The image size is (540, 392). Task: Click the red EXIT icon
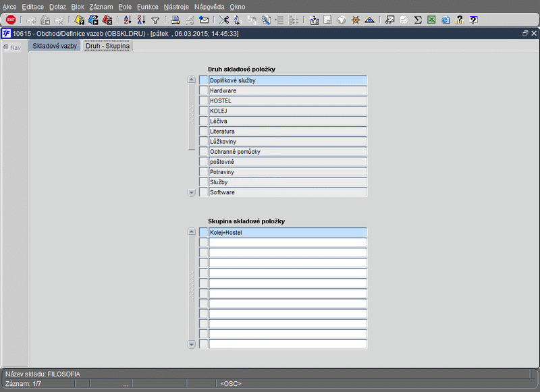click(11, 20)
